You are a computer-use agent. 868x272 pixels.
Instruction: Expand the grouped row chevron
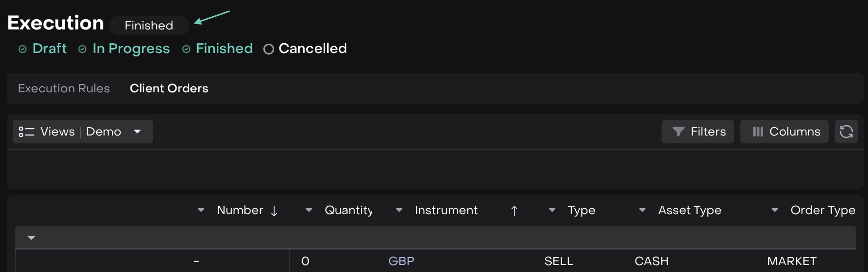[x=31, y=238]
